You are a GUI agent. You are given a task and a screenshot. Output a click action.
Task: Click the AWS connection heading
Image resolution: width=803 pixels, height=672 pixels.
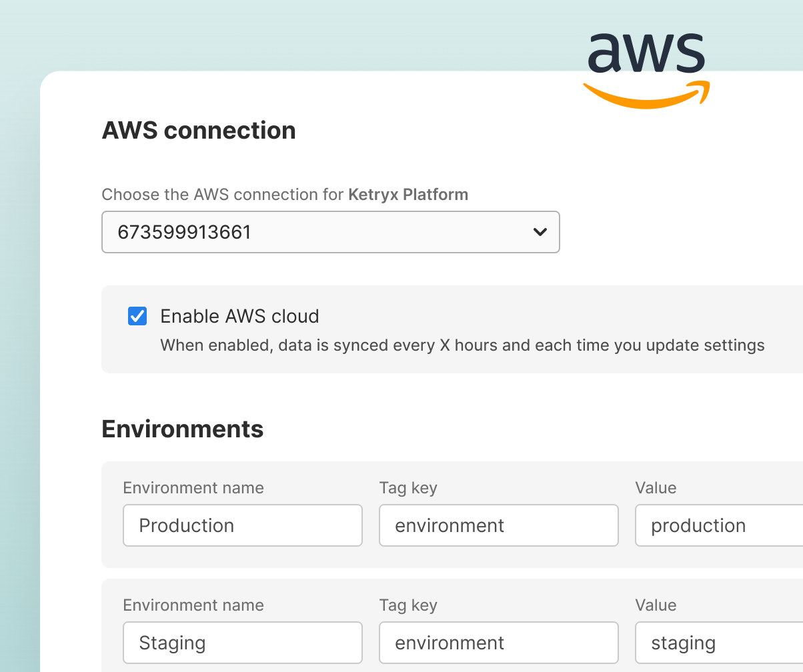click(199, 130)
